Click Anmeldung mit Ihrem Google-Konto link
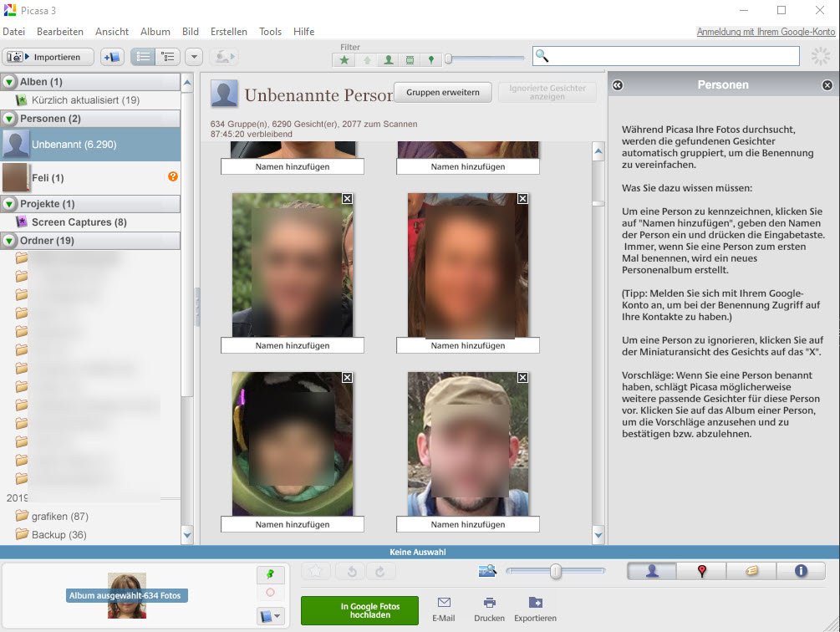The height and width of the screenshot is (632, 840). pyautogui.click(x=766, y=32)
